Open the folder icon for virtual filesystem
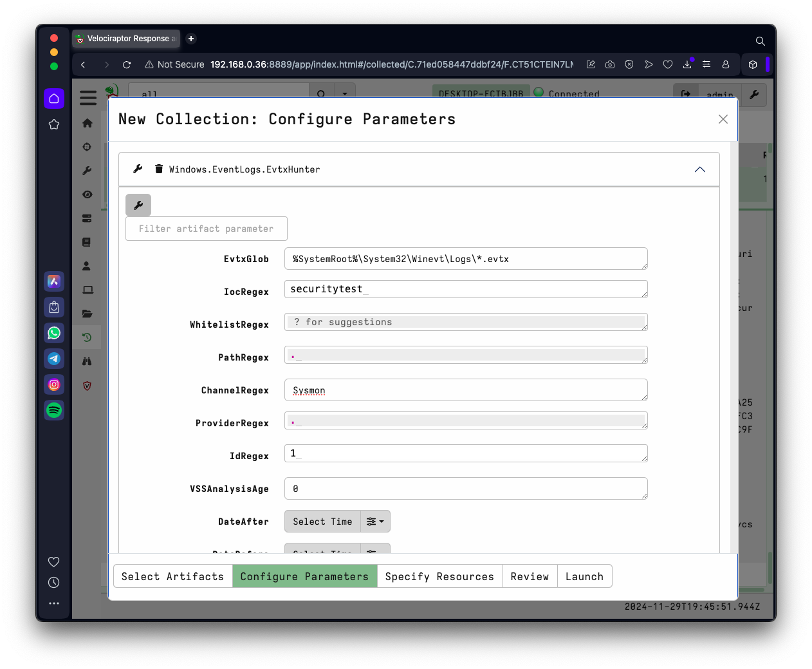The width and height of the screenshot is (812, 669). [x=88, y=314]
